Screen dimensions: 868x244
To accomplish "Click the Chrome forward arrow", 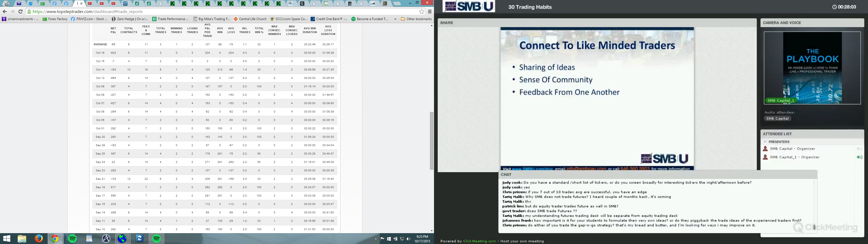I will tap(13, 11).
